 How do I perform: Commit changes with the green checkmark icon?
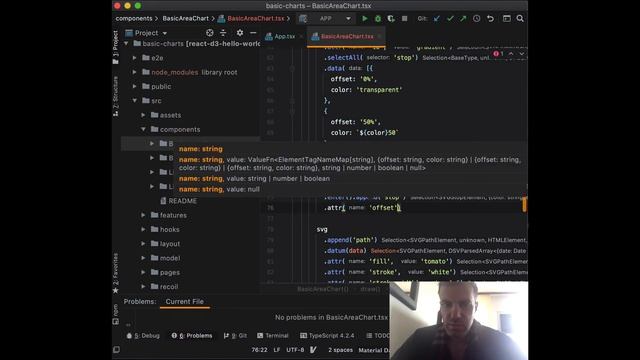[450, 18]
